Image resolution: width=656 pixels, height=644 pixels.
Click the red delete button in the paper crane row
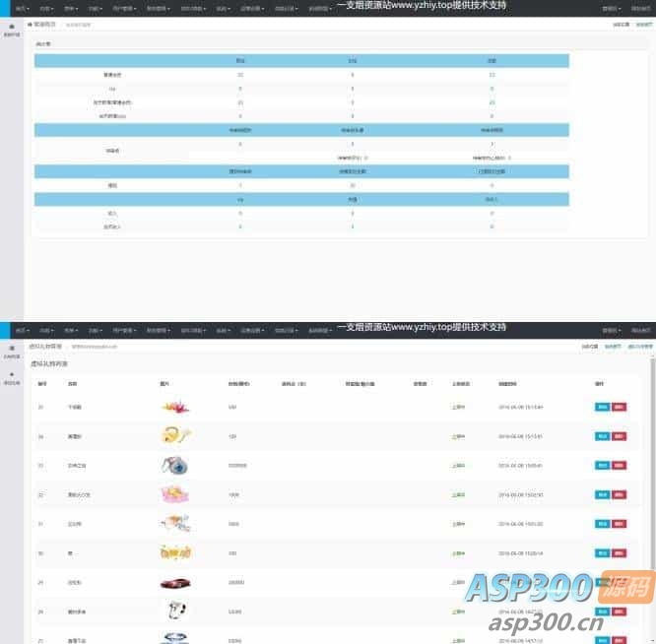[x=619, y=407]
